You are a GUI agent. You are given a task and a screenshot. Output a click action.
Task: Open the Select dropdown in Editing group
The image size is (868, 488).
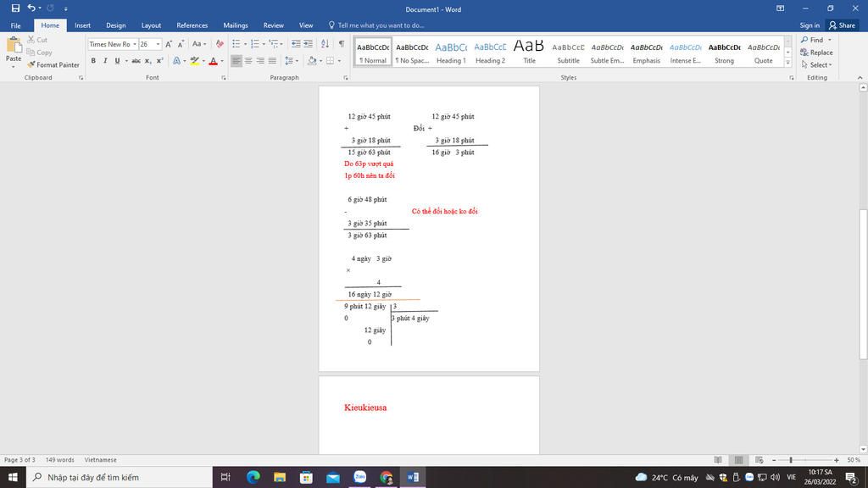tap(816, 64)
